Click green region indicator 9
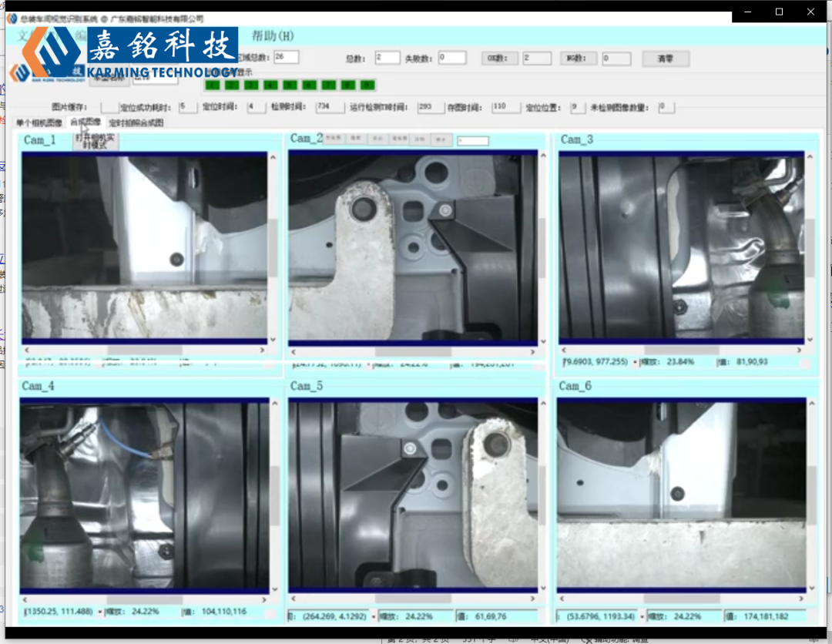832x644 pixels. pyautogui.click(x=367, y=85)
